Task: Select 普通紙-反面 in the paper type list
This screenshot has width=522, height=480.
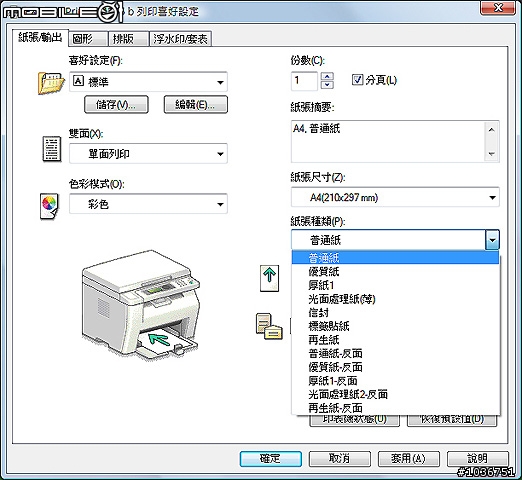Action: pyautogui.click(x=395, y=353)
